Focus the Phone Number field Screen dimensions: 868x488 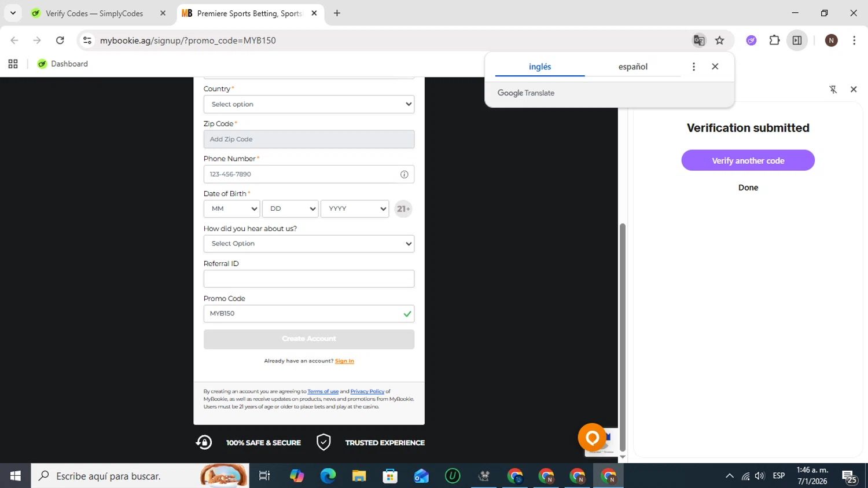point(309,174)
